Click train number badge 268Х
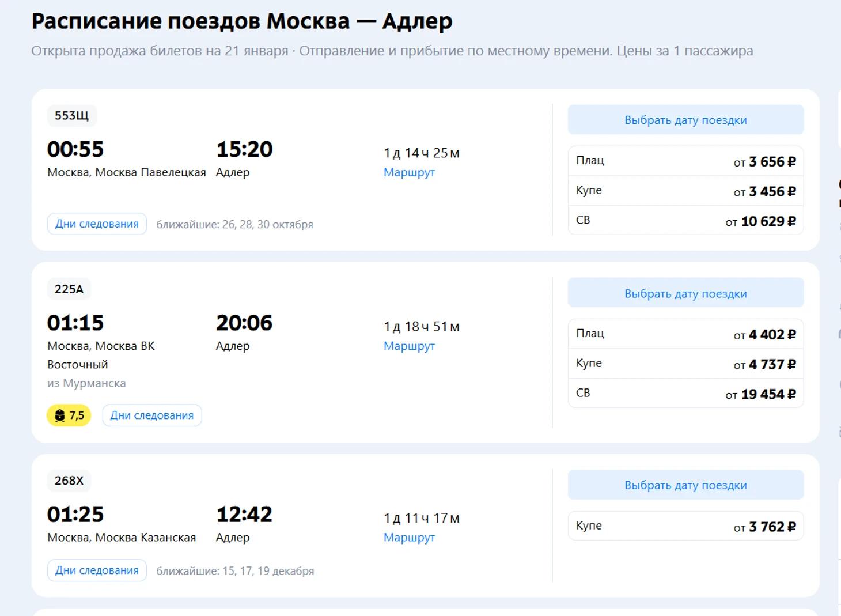This screenshot has width=841, height=616. 69,481
